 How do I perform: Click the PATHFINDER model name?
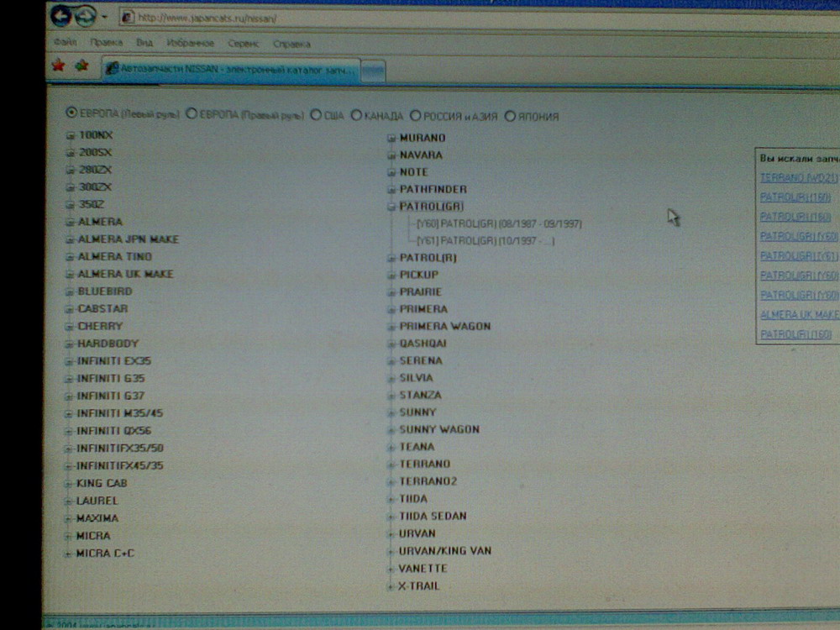pyautogui.click(x=433, y=189)
